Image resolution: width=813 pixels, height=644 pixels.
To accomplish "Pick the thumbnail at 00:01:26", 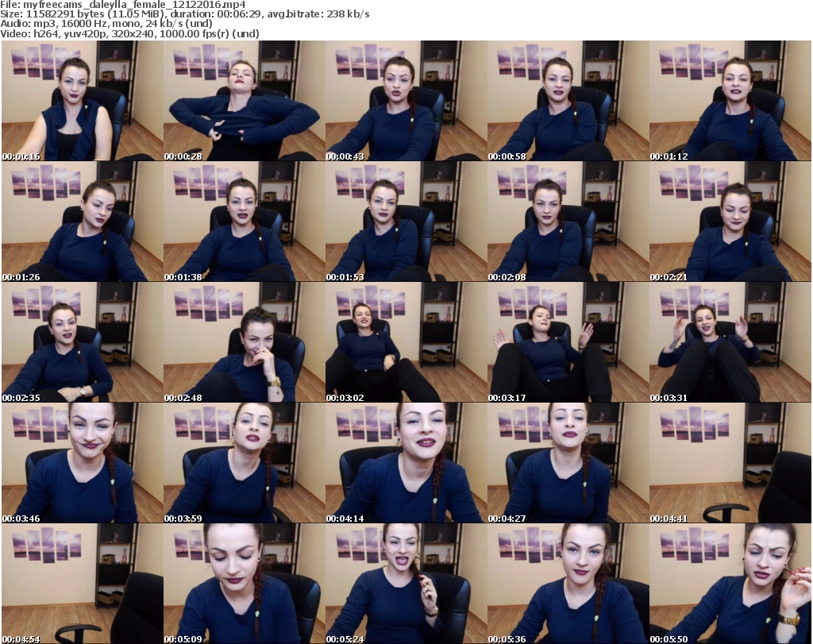I will click(x=83, y=222).
